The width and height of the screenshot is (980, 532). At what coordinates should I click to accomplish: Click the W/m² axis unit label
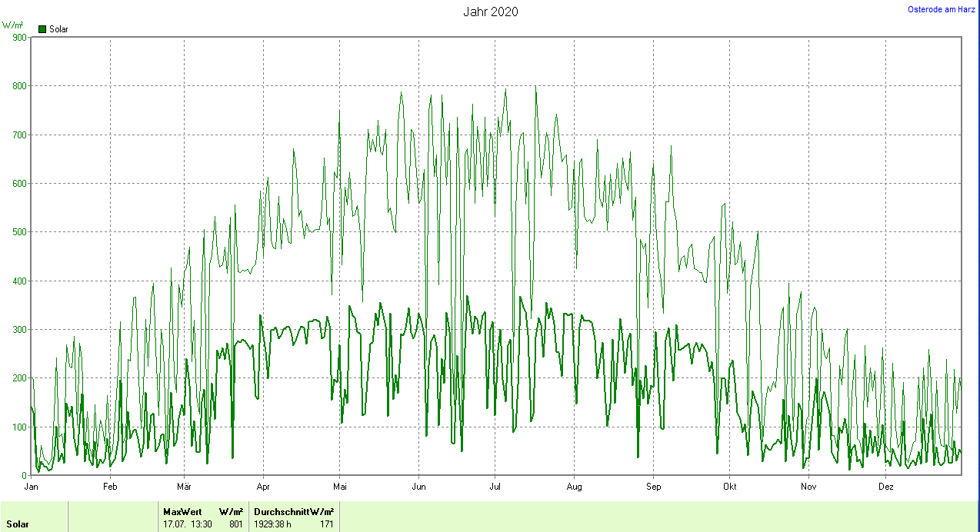coord(13,25)
